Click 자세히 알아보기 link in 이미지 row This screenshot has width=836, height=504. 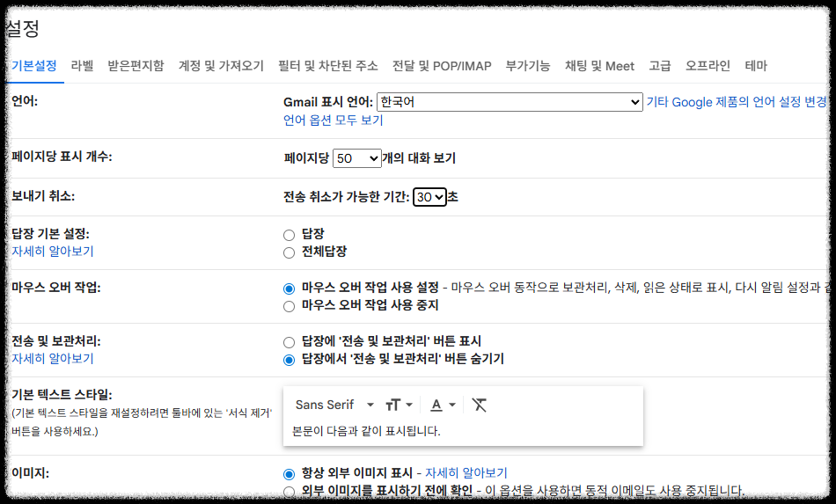[x=466, y=473]
